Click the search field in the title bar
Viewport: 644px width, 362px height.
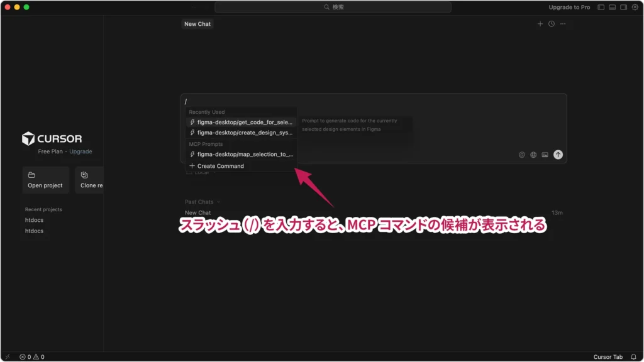[333, 6]
